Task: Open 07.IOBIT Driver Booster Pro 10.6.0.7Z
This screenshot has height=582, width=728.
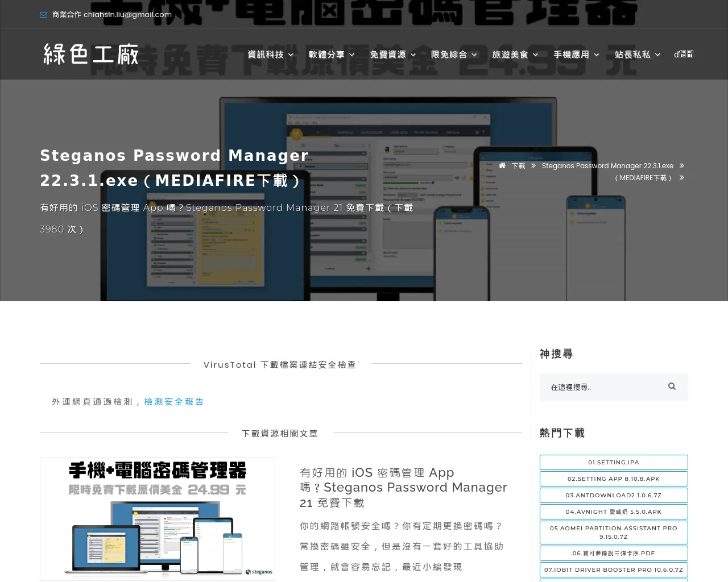Action: pos(614,570)
